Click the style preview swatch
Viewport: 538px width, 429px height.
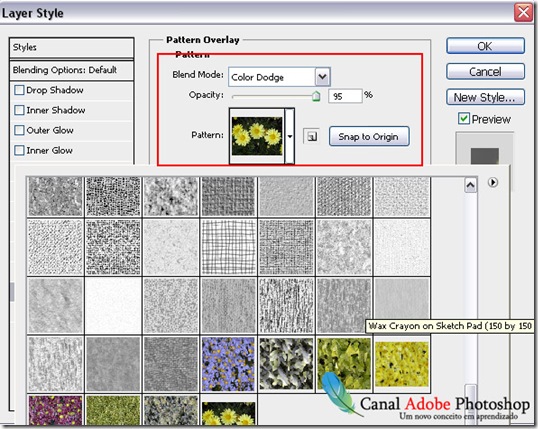[x=484, y=156]
